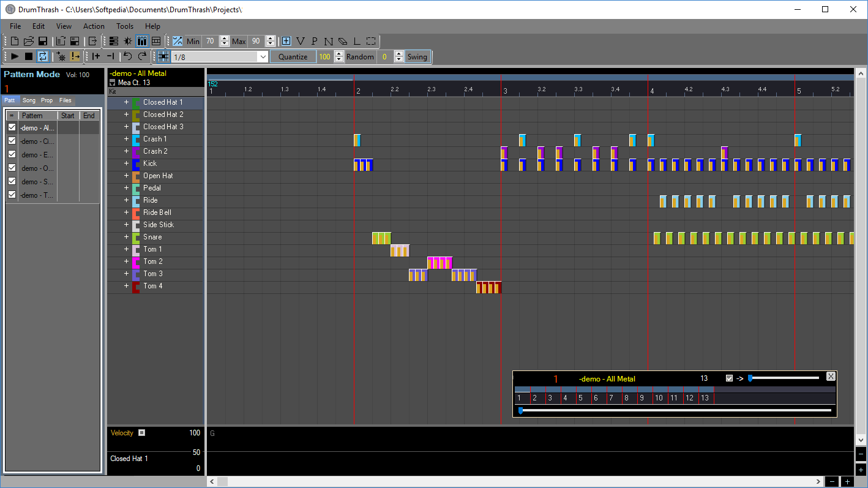Open a project with the folder icon
This screenshot has height=488, width=868.
[x=28, y=41]
